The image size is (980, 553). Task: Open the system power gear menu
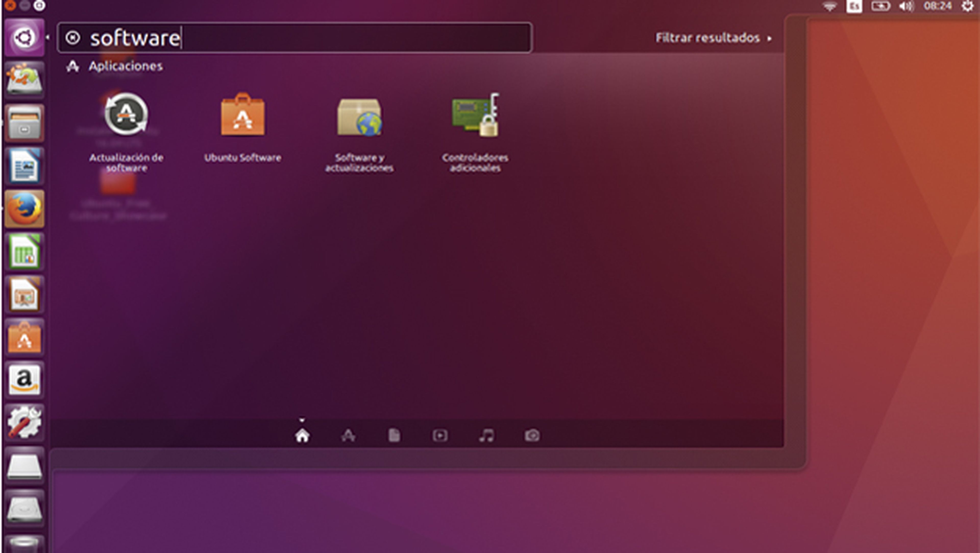pyautogui.click(x=967, y=6)
